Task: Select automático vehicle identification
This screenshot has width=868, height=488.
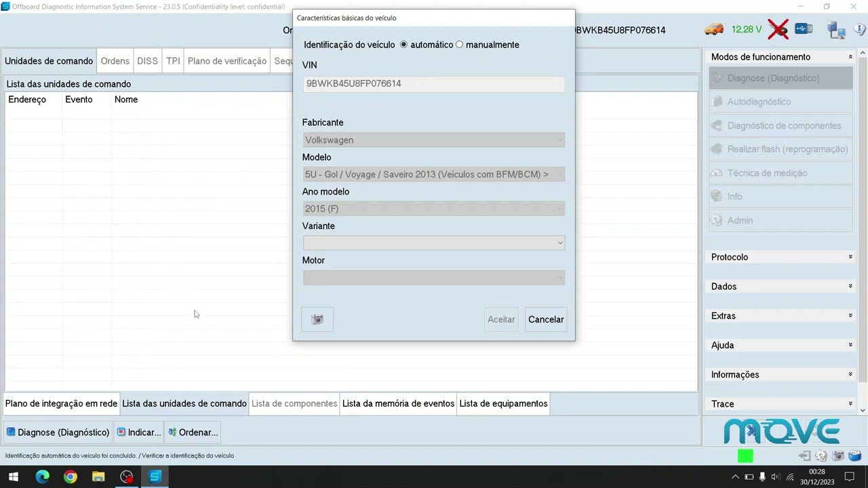Action: tap(404, 45)
